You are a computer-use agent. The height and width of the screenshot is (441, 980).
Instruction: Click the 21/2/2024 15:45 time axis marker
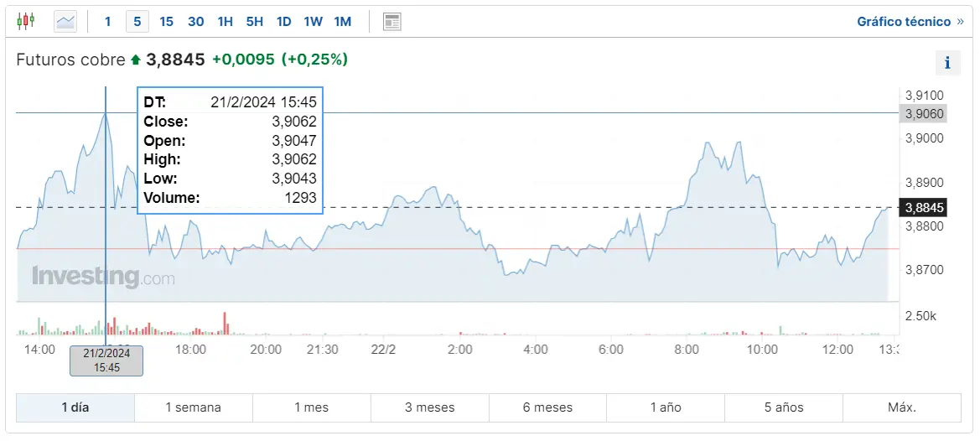pyautogui.click(x=106, y=361)
